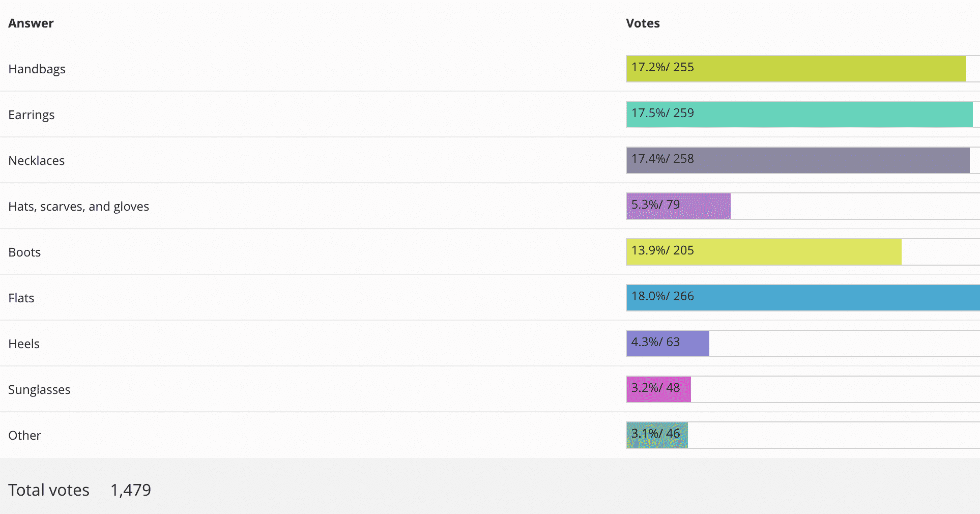Click the Sunglasses answer label
The width and height of the screenshot is (980, 514).
point(40,390)
